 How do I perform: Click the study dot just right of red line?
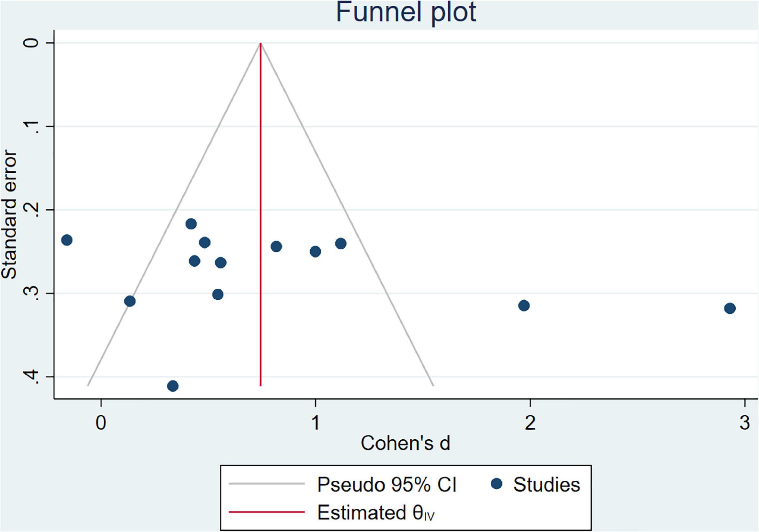(x=276, y=247)
